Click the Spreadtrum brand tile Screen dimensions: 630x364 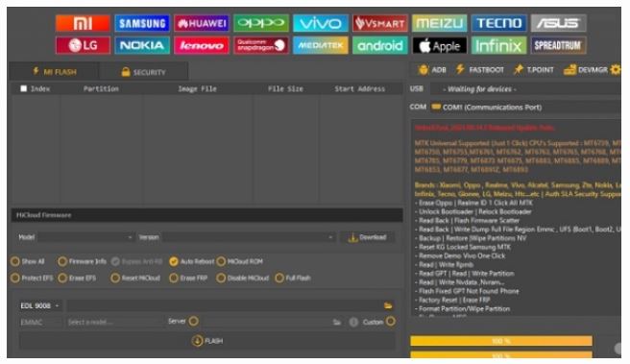[x=558, y=45]
